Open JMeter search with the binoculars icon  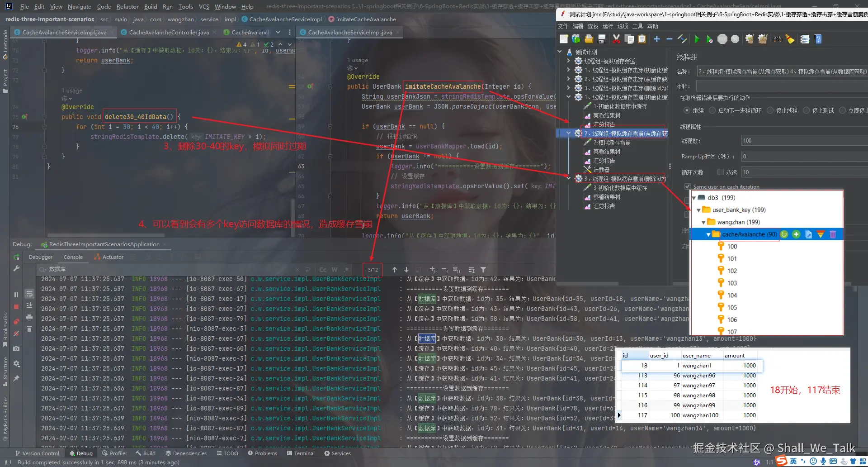pos(777,39)
